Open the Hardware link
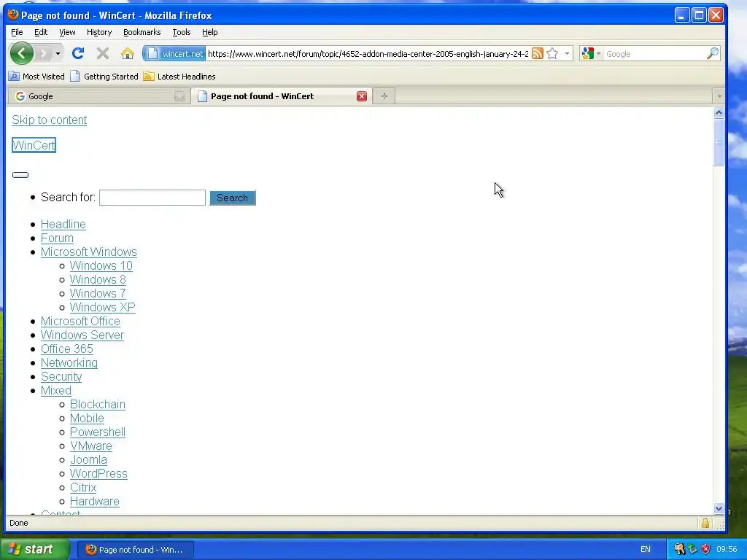747x560 pixels. (95, 501)
